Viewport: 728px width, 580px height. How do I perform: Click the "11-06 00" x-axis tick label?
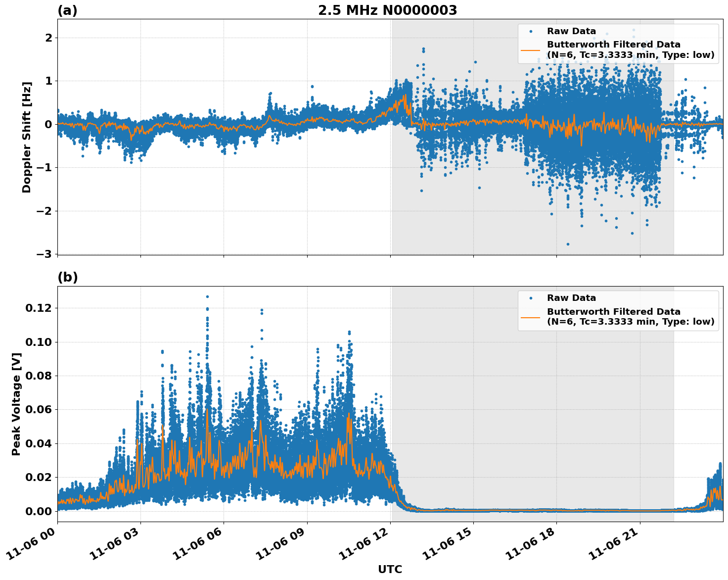click(x=29, y=545)
